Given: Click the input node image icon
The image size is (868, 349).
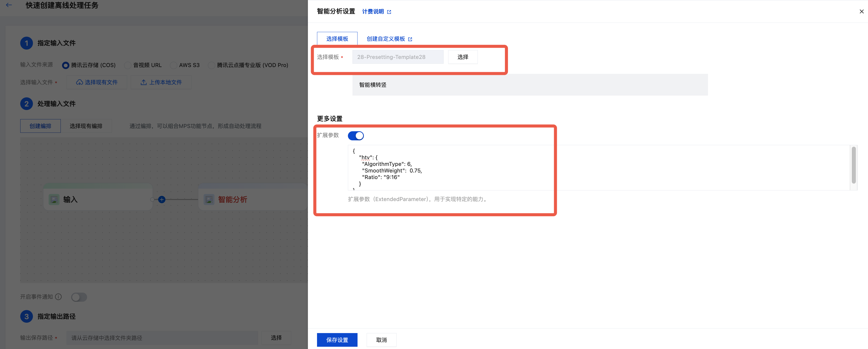Looking at the screenshot, I should (x=54, y=200).
